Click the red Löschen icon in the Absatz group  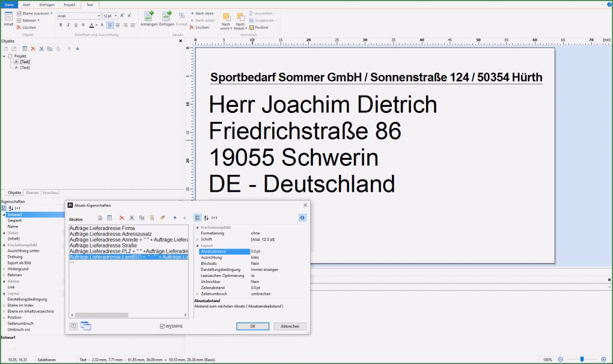192,26
